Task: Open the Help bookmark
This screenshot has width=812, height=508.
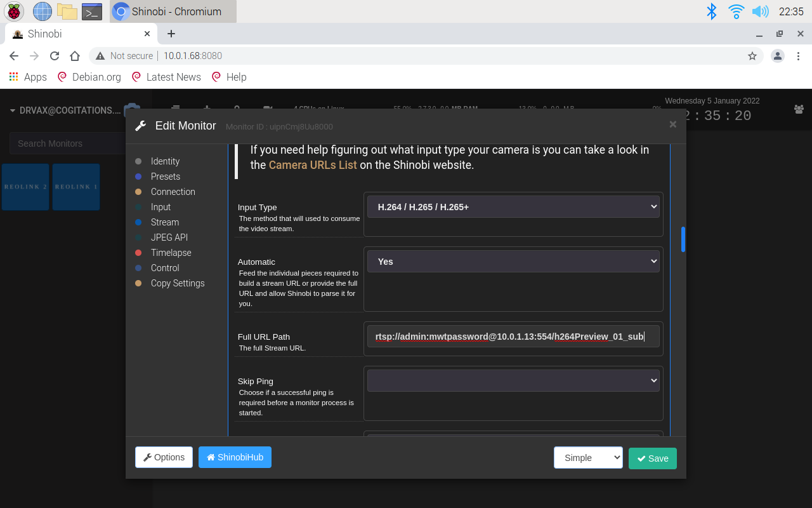Action: click(x=229, y=77)
